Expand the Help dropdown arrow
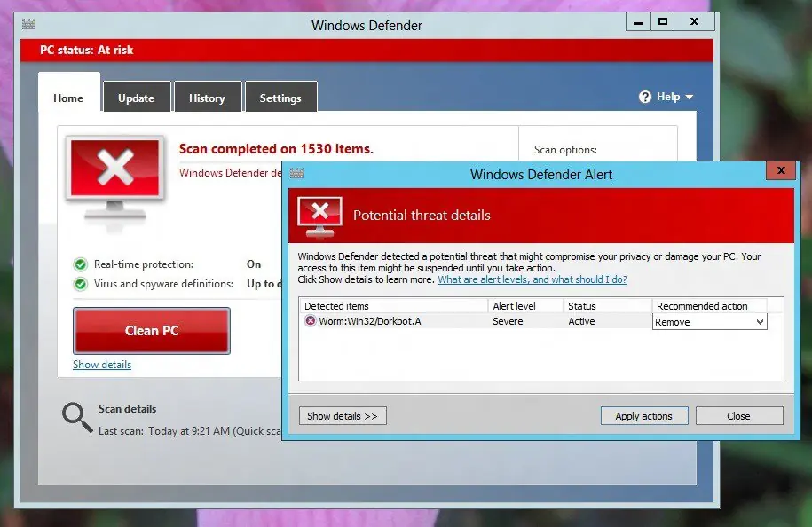The image size is (812, 527). click(690, 97)
